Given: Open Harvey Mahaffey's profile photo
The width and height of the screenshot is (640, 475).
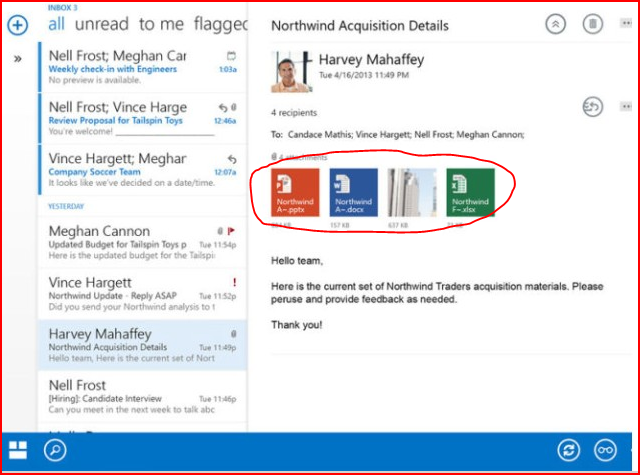Looking at the screenshot, I should point(292,72).
